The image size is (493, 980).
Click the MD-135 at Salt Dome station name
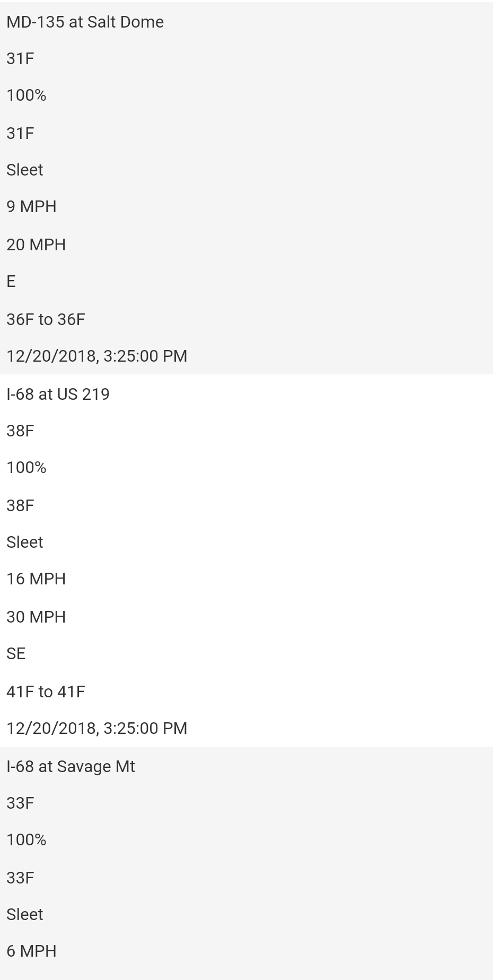click(85, 22)
